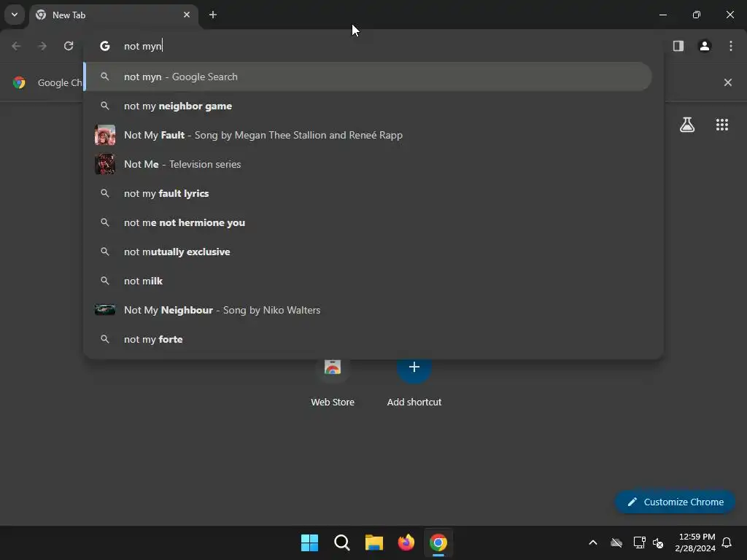Select 'not myn - Google Search' suggestion

[368, 77]
